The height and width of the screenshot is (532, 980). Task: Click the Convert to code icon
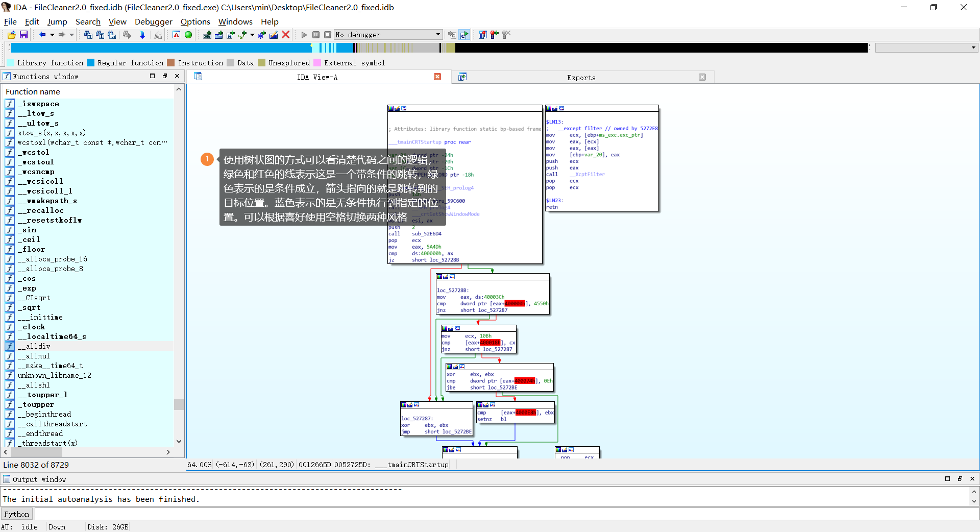[207, 35]
